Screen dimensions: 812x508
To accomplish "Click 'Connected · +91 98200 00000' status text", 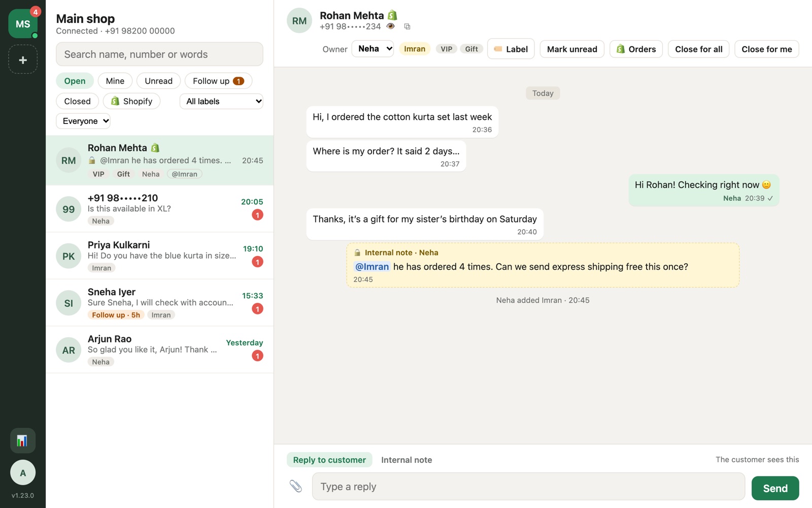I will (x=115, y=31).
